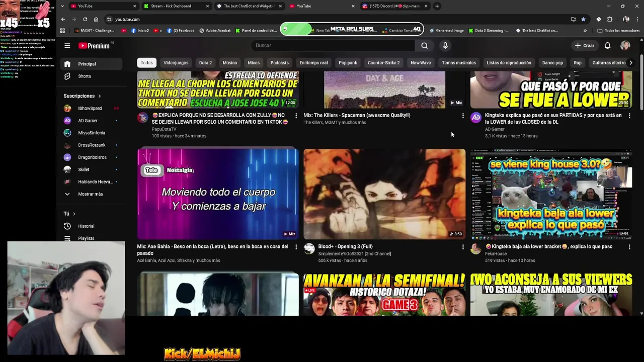Play the 'se viene king house 3.0' thumbnail
The width and height of the screenshot is (644, 362).
551,194
